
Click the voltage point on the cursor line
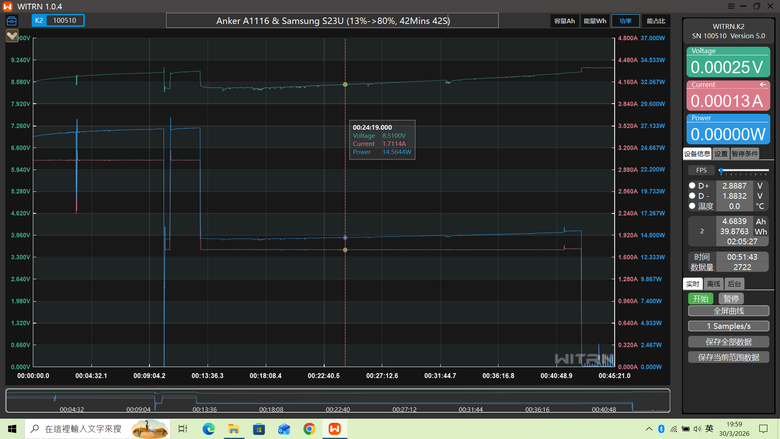(345, 85)
